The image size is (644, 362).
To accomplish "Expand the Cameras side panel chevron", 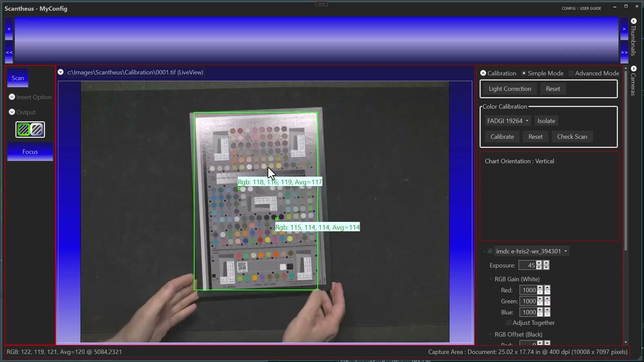I will pos(633,68).
